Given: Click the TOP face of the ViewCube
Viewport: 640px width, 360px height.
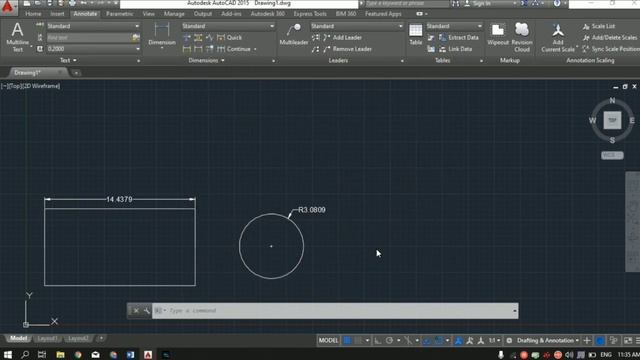Looking at the screenshot, I should [x=612, y=120].
